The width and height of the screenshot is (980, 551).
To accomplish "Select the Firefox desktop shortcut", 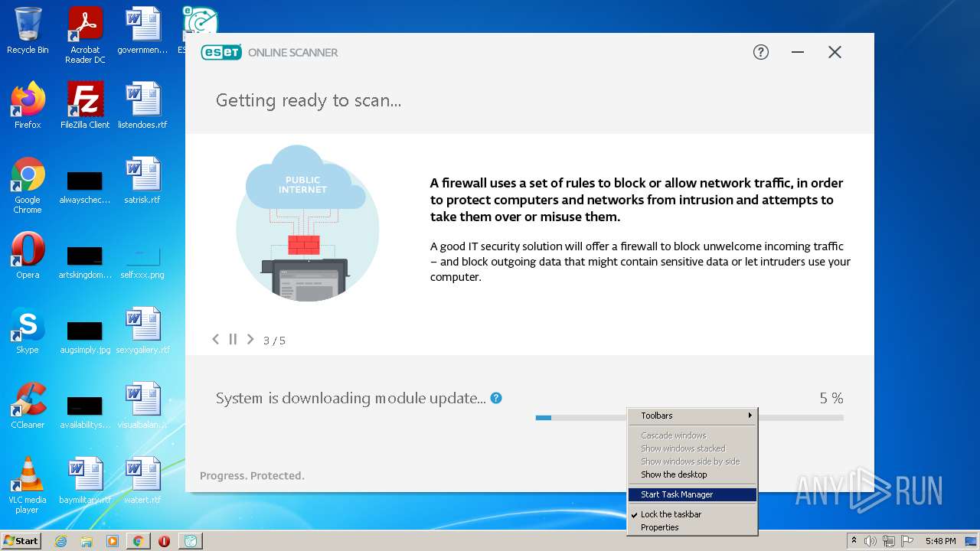I will point(28,105).
